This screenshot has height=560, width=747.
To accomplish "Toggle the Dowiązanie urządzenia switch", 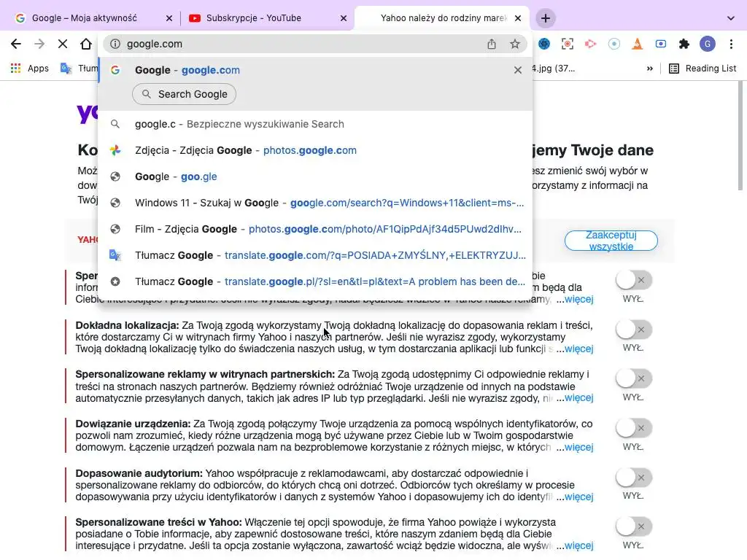I will tap(633, 428).
